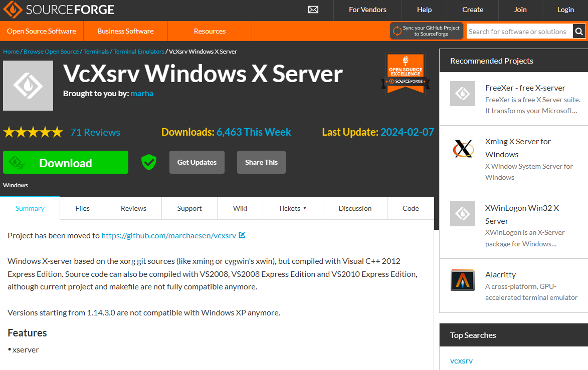588x370 pixels.
Task: Click the Xming X logo icon
Action: 463,148
